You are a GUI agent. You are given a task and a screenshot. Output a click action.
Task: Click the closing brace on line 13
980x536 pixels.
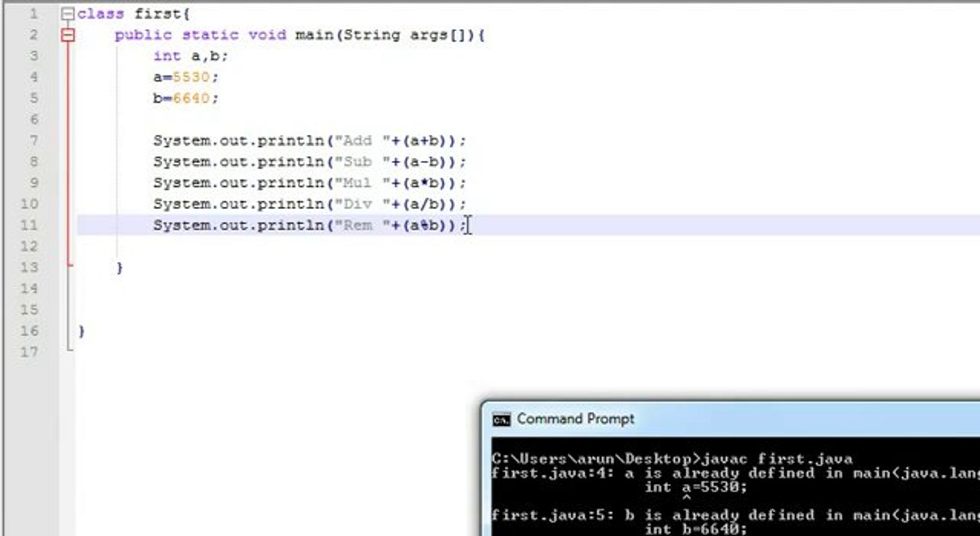pos(119,267)
